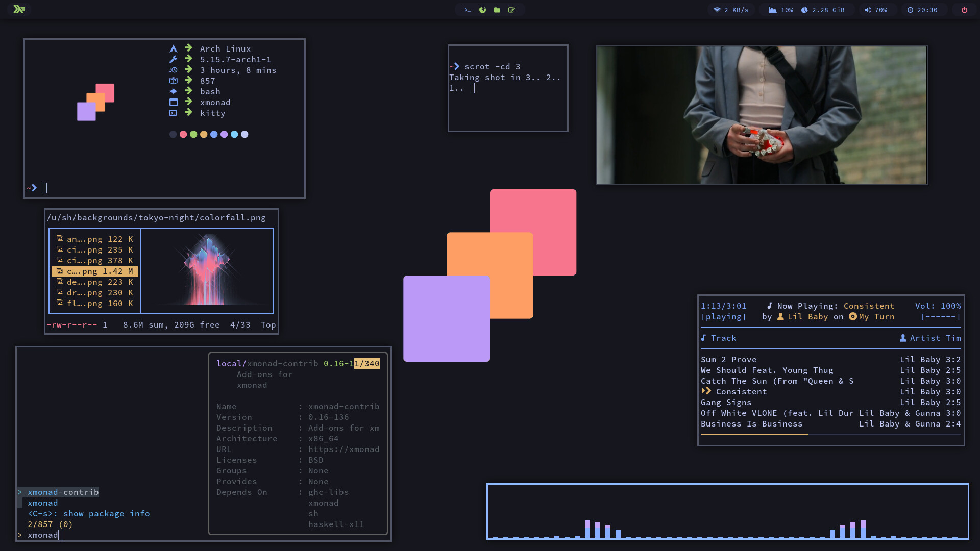Open the terminal launcher in the top bar
This screenshot has height=551, width=980.
point(468,9)
